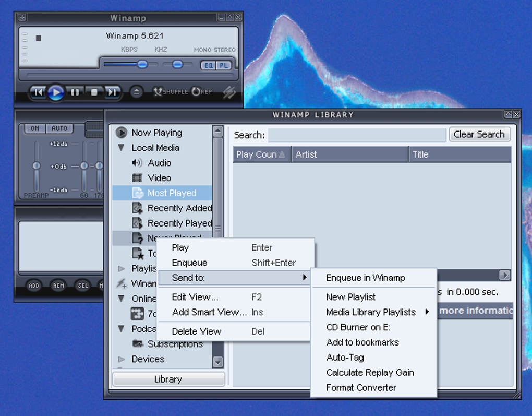Toggle the EQ window button
This screenshot has height=416, width=532.
(x=208, y=65)
